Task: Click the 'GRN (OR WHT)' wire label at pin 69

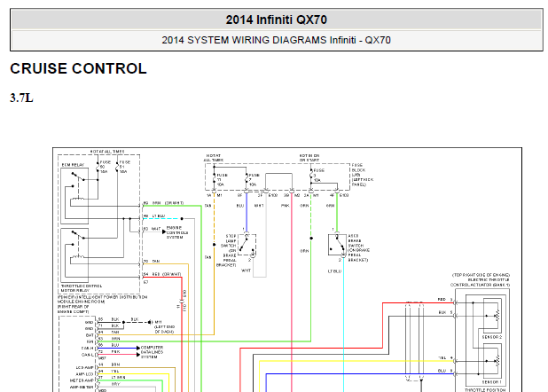Action: (168, 203)
